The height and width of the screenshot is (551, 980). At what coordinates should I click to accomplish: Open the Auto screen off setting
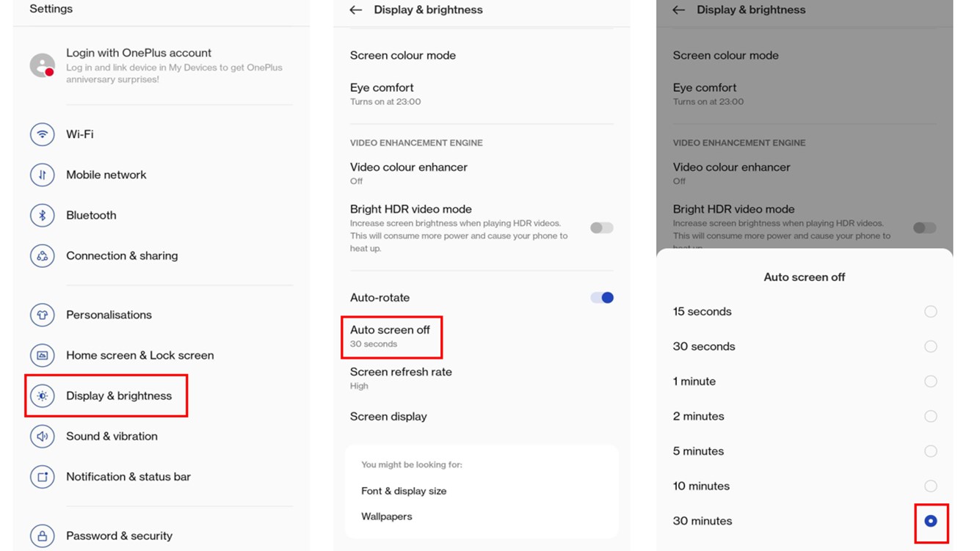tap(391, 336)
